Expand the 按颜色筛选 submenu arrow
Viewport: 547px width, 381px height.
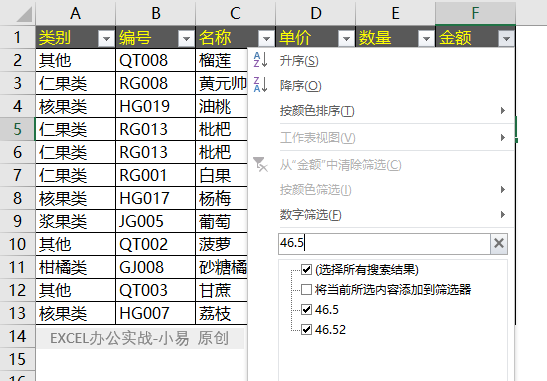[503, 189]
